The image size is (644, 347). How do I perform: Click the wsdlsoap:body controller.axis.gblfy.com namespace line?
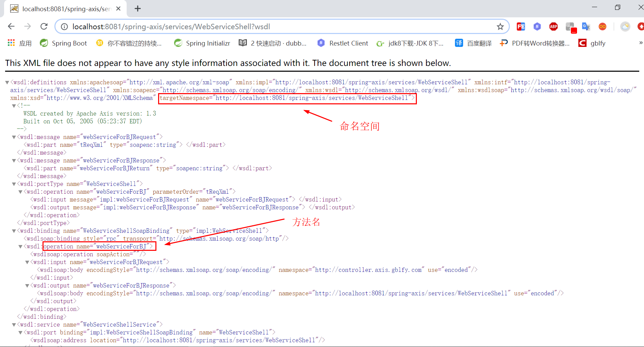coord(257,270)
